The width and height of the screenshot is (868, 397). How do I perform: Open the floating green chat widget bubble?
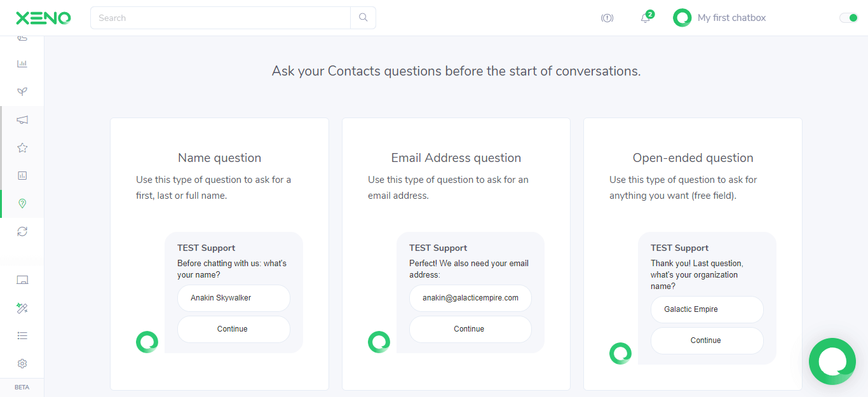[x=832, y=361]
